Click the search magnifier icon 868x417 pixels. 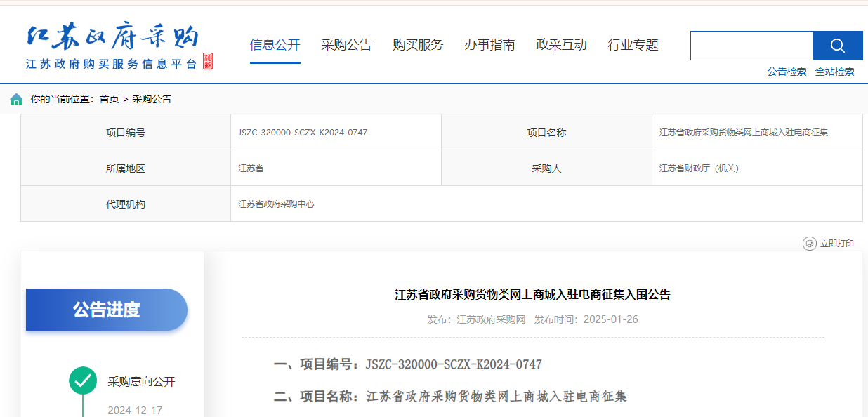[x=837, y=45]
